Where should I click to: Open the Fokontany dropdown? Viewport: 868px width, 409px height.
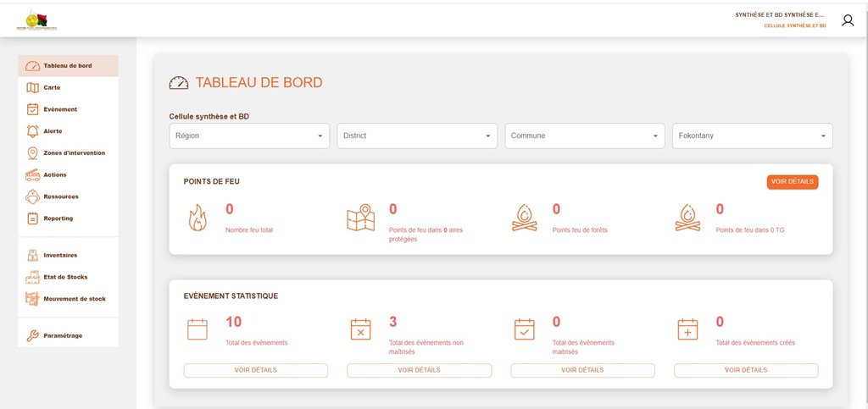pos(752,135)
